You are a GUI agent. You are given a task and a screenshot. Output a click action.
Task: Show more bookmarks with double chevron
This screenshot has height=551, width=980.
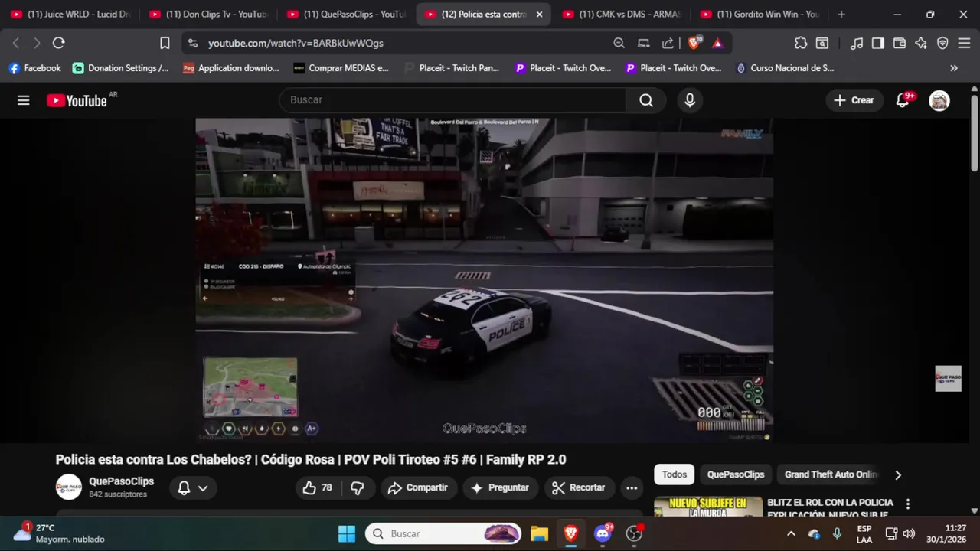point(954,68)
